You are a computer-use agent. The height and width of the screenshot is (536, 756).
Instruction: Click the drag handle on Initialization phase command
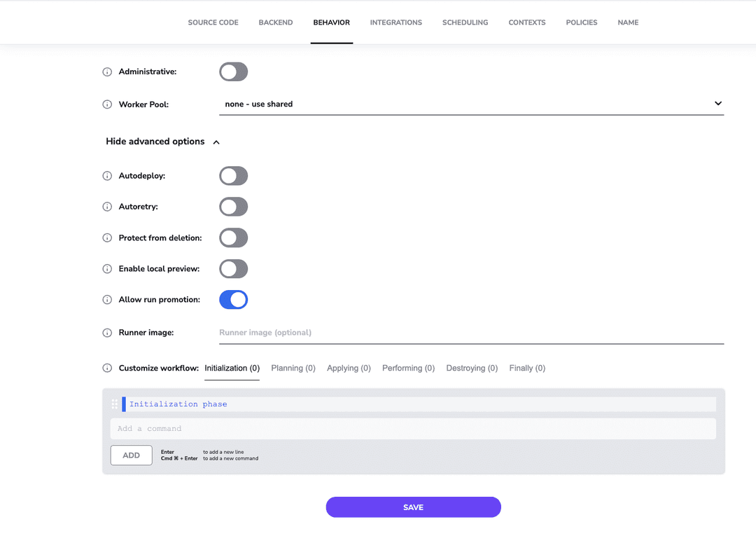pos(114,404)
